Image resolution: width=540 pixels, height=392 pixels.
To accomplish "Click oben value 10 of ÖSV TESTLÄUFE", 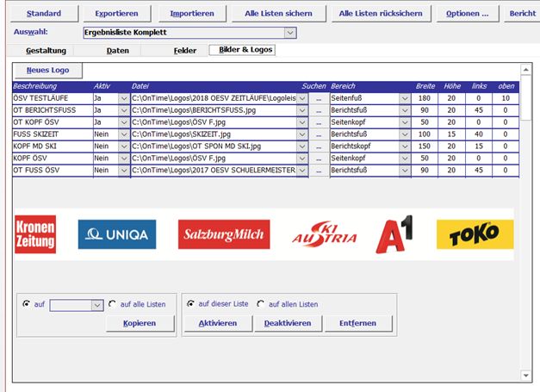I will [506, 98].
